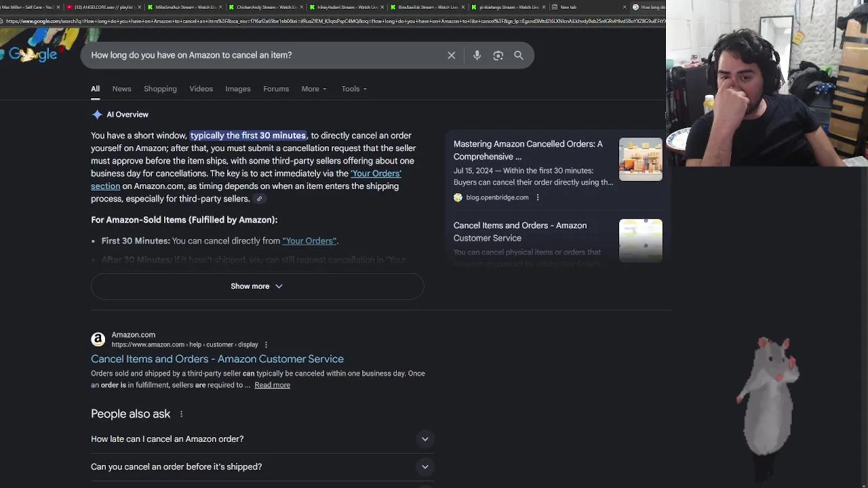The image size is (868, 488).
Task: Select the Forums search filter
Action: [x=276, y=89]
